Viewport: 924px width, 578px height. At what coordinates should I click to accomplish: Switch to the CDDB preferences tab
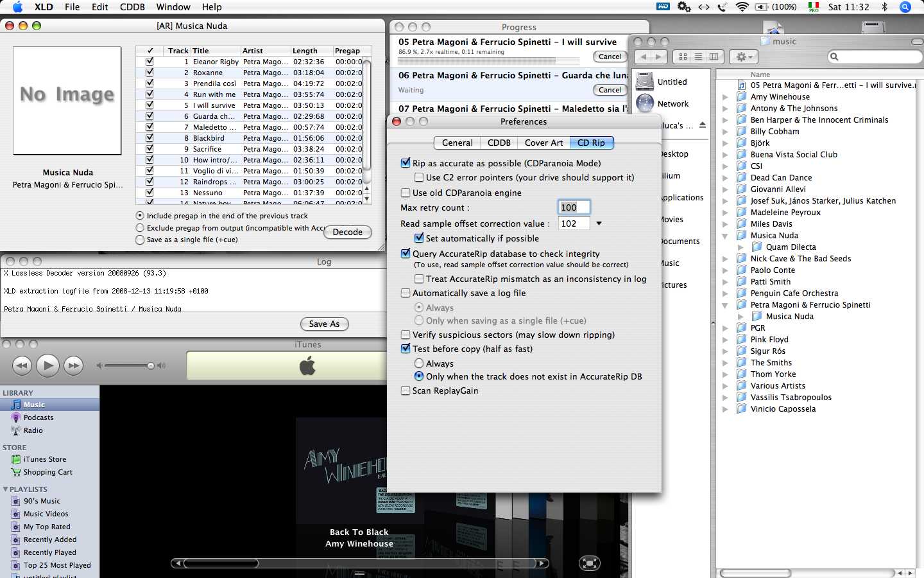pyautogui.click(x=499, y=143)
